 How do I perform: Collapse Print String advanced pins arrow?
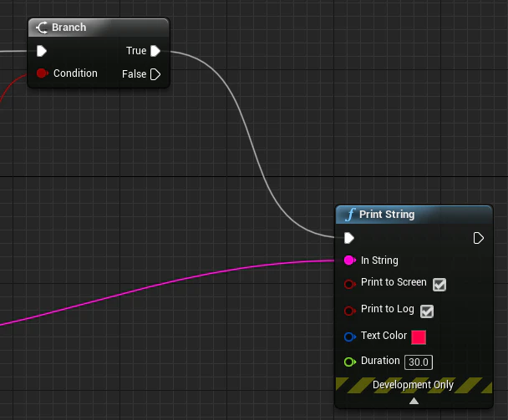[x=414, y=402]
